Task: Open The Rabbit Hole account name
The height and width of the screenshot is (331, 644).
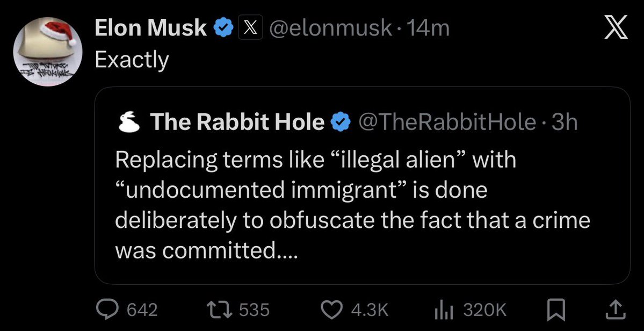Action: click(237, 124)
